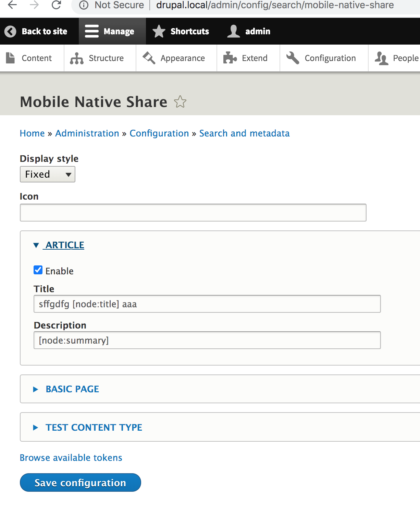Image resolution: width=420 pixels, height=513 pixels.
Task: Open Extend via the puzzle piece icon
Action: coord(230,58)
